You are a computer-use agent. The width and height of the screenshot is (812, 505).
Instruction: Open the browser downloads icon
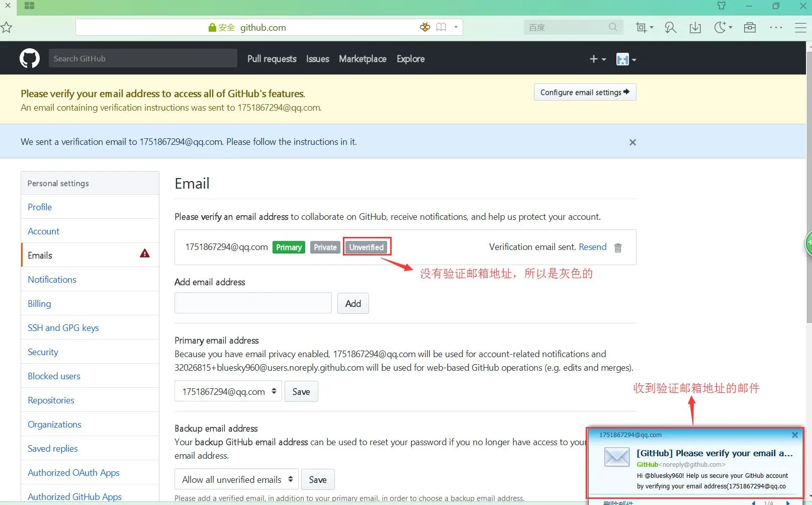coord(695,27)
